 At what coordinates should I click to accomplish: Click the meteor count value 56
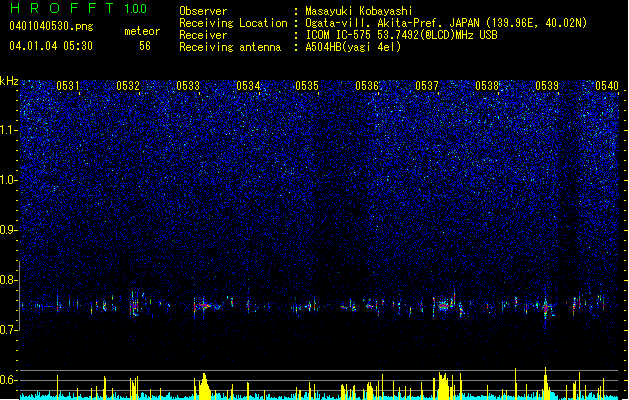click(x=145, y=46)
